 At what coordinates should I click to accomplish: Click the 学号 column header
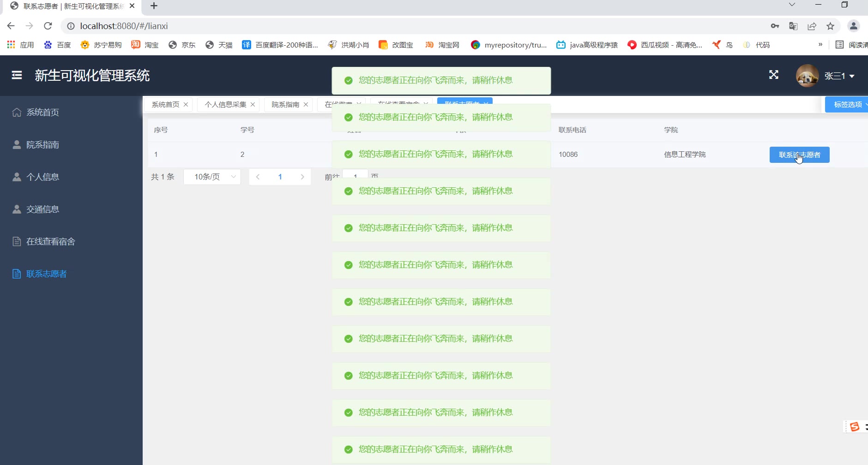coord(247,130)
